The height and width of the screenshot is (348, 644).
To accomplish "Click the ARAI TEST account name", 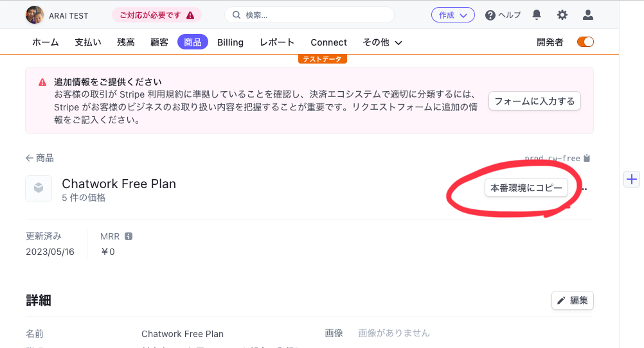I will coord(69,15).
